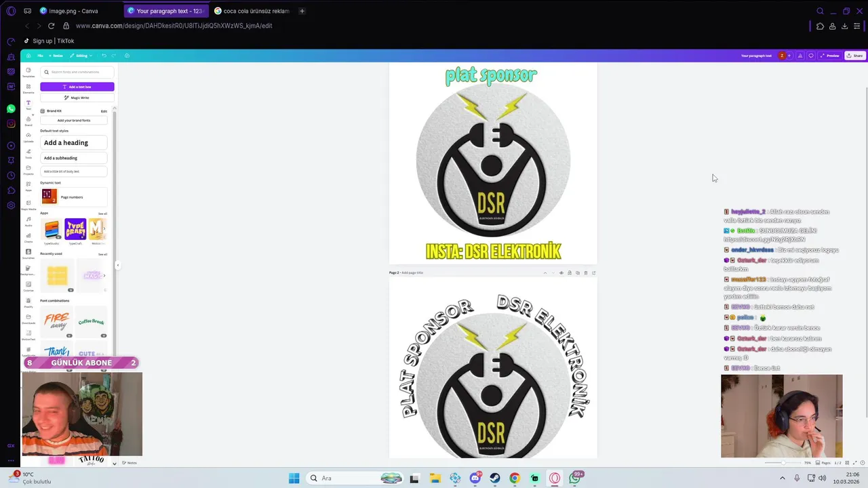The width and height of the screenshot is (868, 488).
Task: Open the comments speech bubble icon
Action: 811,56
